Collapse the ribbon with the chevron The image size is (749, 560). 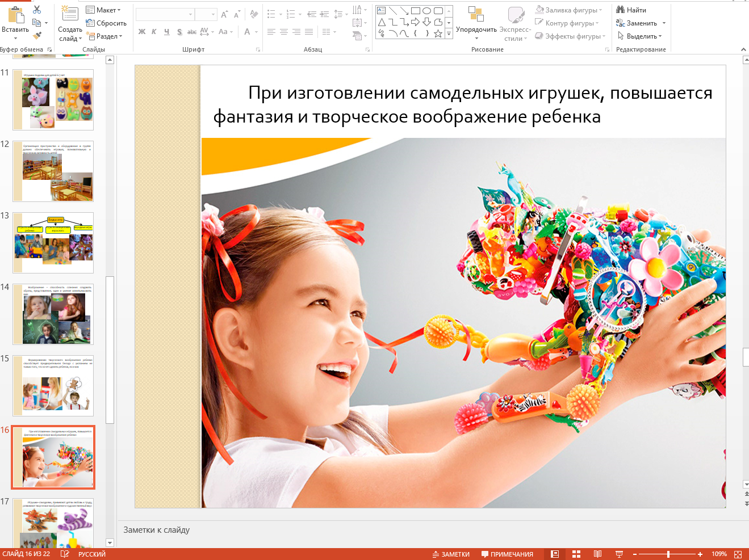[x=744, y=50]
